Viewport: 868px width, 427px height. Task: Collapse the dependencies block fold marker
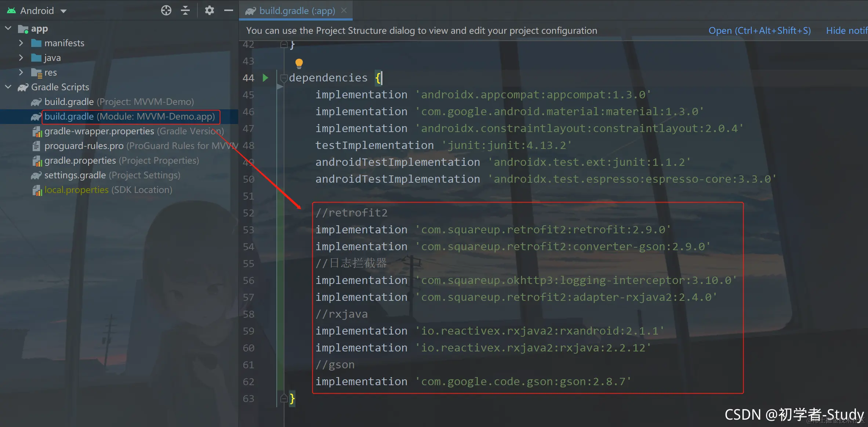coord(283,78)
